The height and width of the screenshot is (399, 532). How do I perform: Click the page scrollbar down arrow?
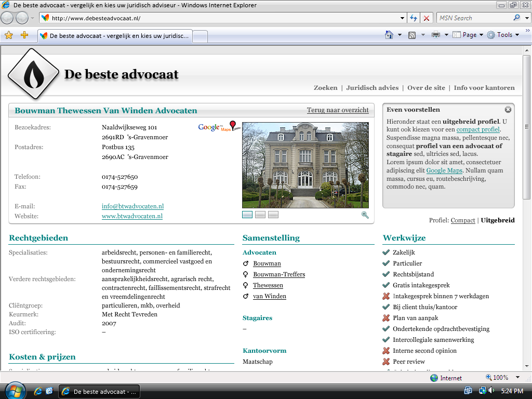pos(527,366)
